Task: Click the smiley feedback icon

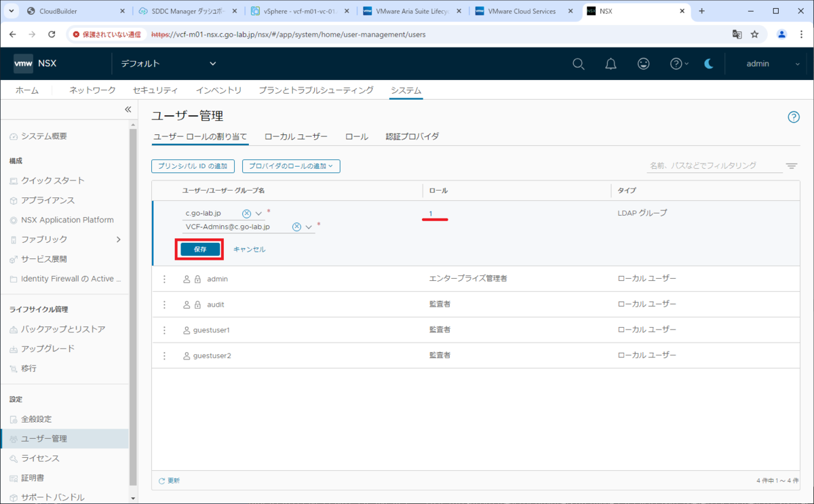Action: 644,64
